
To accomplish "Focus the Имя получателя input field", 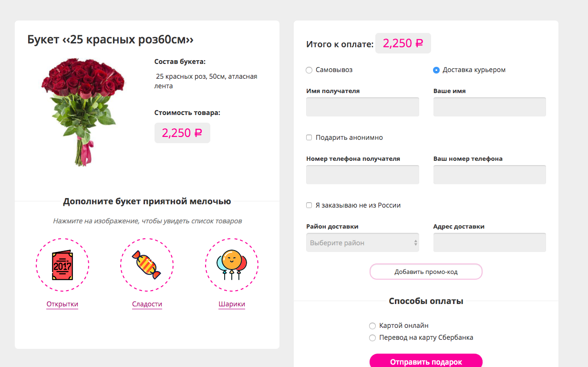I will click(362, 107).
